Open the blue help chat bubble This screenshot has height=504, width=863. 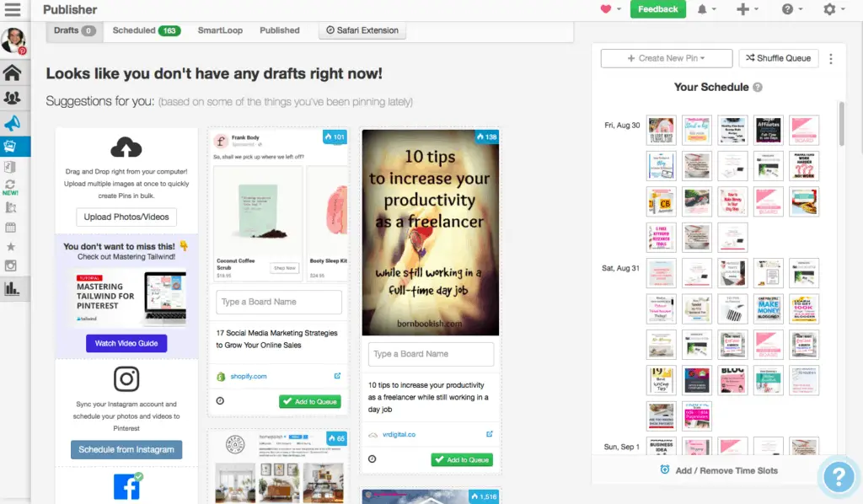[x=839, y=477]
